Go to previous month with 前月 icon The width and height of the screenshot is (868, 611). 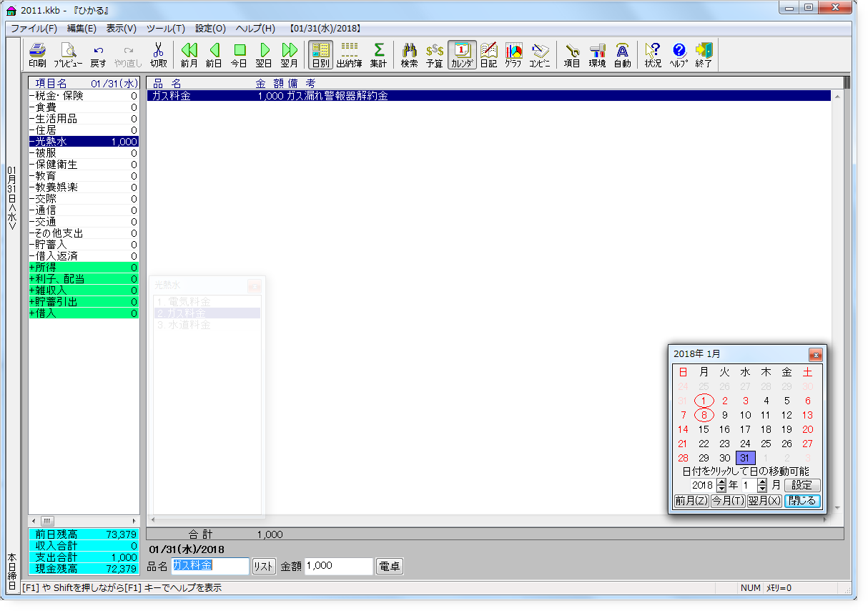tap(189, 54)
